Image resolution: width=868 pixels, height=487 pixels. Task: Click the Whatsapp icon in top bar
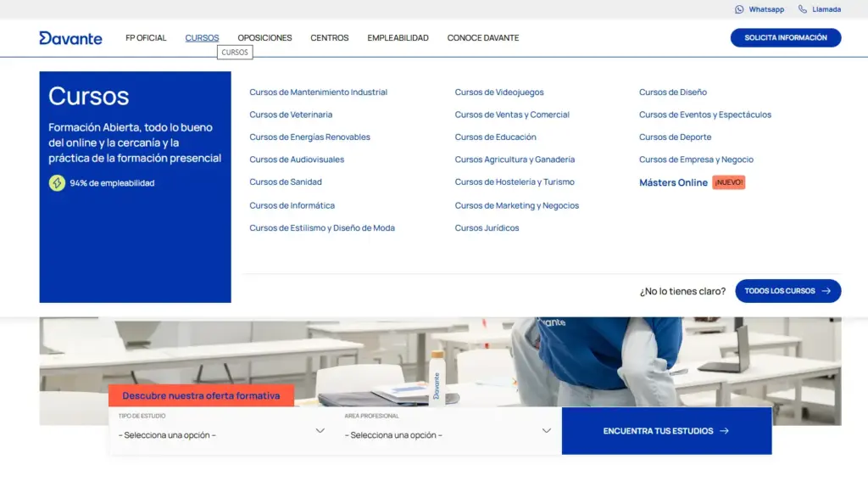739,9
